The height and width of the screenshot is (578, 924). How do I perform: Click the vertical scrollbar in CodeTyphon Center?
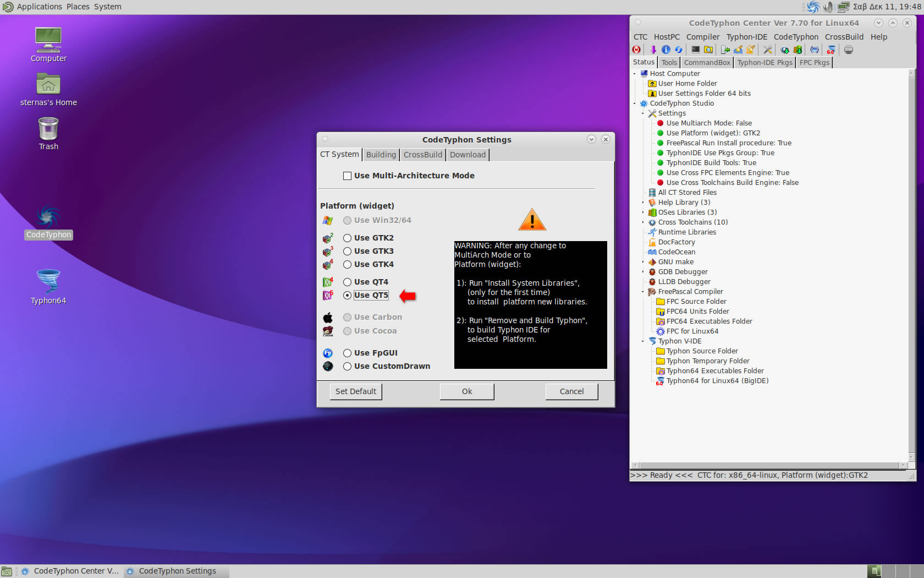tap(911, 265)
